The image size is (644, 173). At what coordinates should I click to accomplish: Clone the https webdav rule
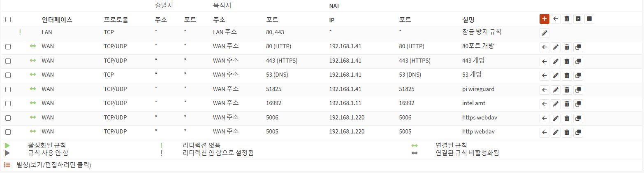[x=578, y=118]
